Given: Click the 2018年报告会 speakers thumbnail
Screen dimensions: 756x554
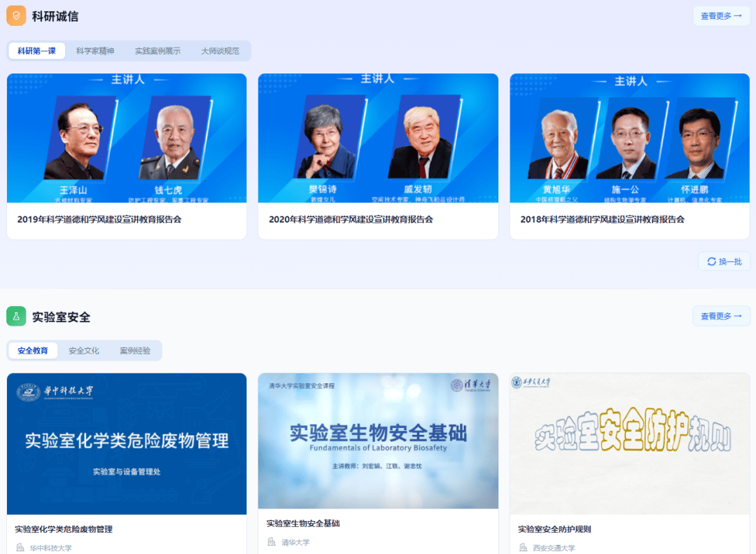Looking at the screenshot, I should (x=629, y=137).
